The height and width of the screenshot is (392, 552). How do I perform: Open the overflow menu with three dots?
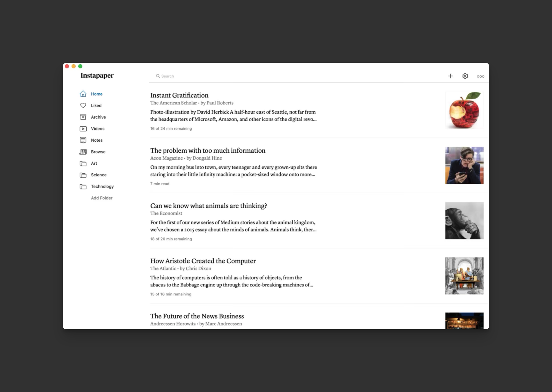pos(481,76)
